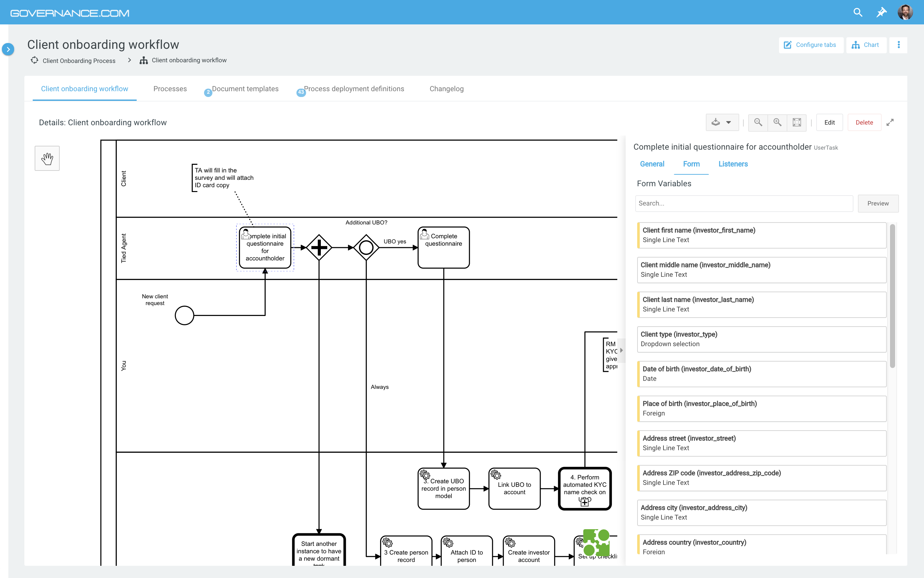
Task: Switch to the Changelog tab
Action: click(446, 89)
